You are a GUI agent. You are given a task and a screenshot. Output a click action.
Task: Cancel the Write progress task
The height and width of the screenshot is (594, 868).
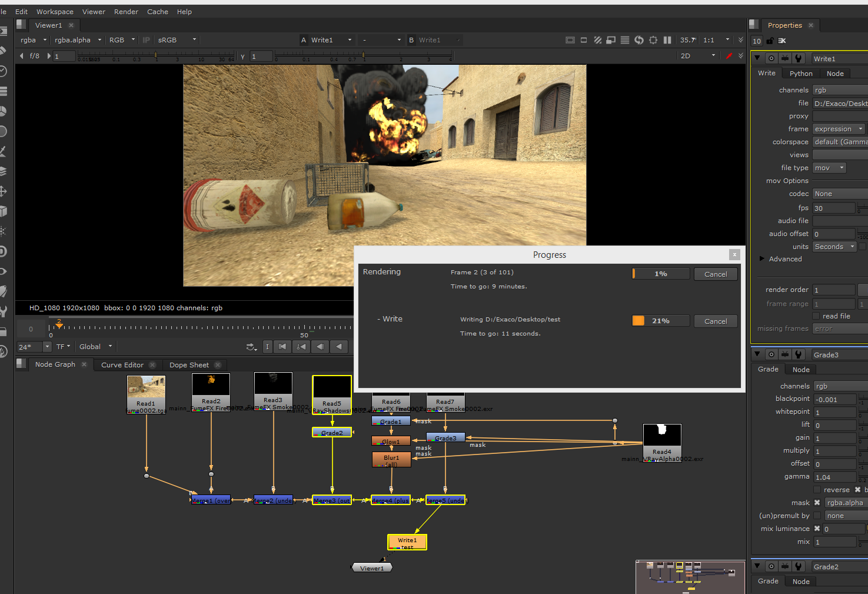(x=716, y=321)
